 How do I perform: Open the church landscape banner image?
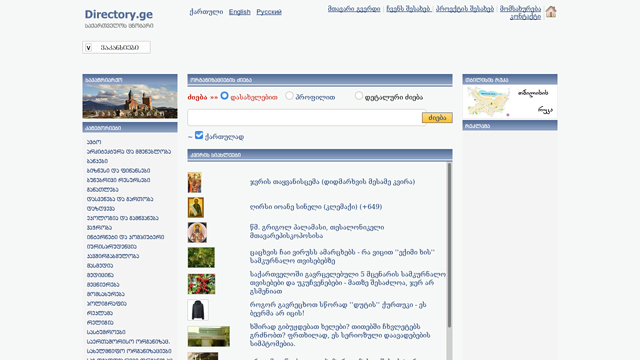click(130, 101)
